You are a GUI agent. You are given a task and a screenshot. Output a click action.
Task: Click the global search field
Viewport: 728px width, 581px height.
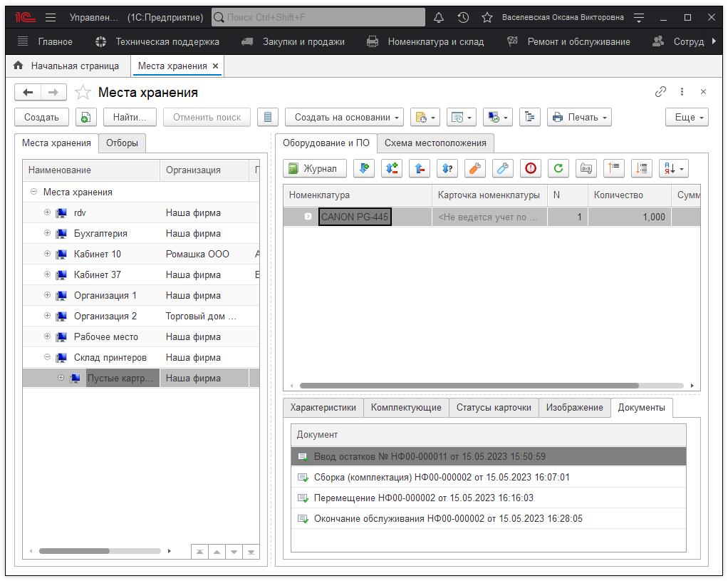(x=318, y=17)
